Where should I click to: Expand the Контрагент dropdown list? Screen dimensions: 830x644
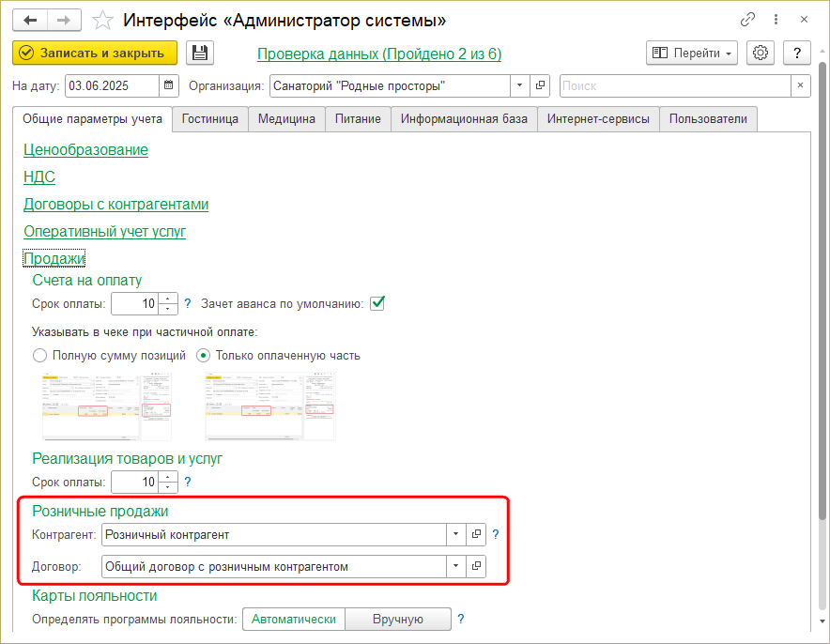[455, 534]
